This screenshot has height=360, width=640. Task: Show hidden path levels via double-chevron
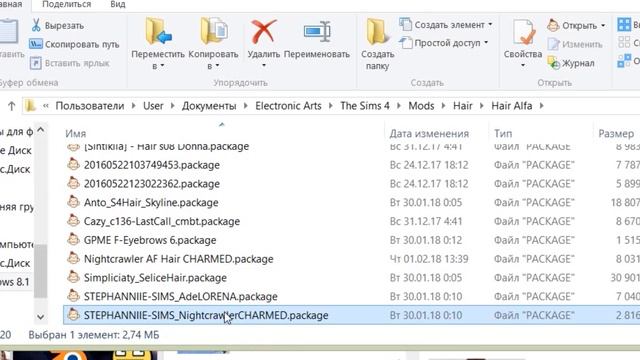[46, 106]
